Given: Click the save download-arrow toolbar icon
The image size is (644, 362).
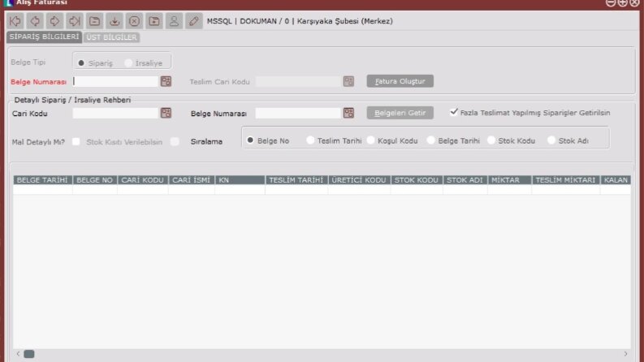Looking at the screenshot, I should (x=115, y=21).
